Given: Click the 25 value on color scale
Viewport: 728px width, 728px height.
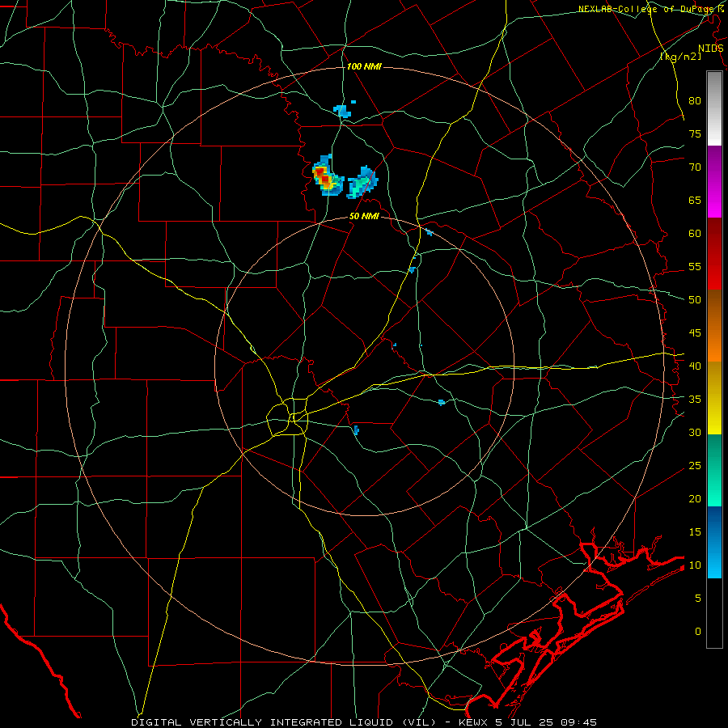Looking at the screenshot, I should (x=695, y=466).
